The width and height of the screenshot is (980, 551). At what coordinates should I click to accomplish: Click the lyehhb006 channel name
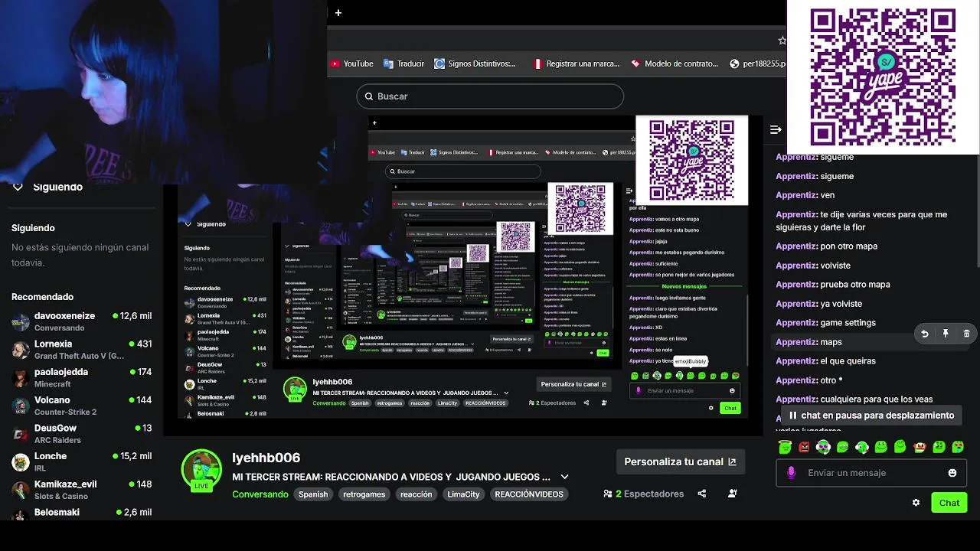(x=266, y=458)
